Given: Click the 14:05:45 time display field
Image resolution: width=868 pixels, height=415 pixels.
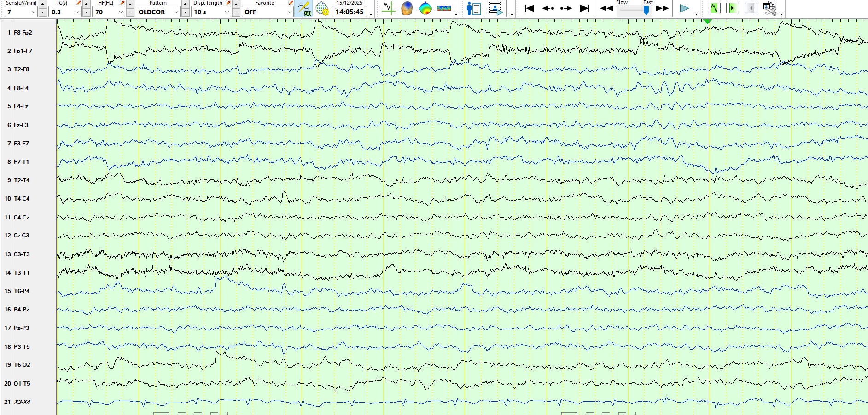Looking at the screenshot, I should pyautogui.click(x=350, y=12).
